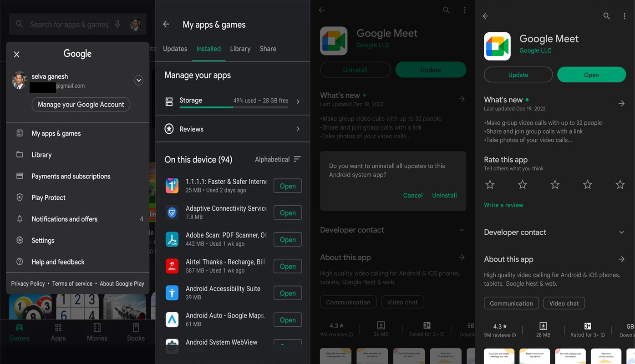This screenshot has width=635, height=364.
Task: Update Google Meet on bright page
Action: (x=518, y=75)
